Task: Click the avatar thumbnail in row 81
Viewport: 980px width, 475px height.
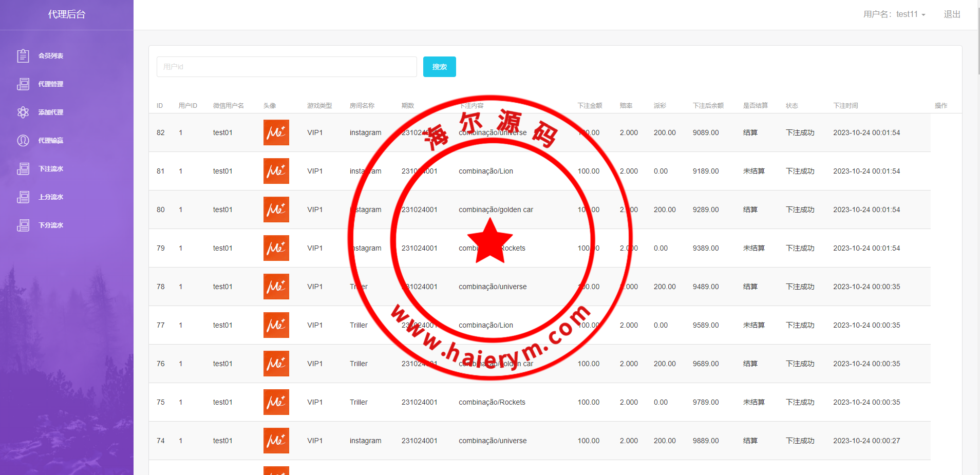Action: click(276, 171)
